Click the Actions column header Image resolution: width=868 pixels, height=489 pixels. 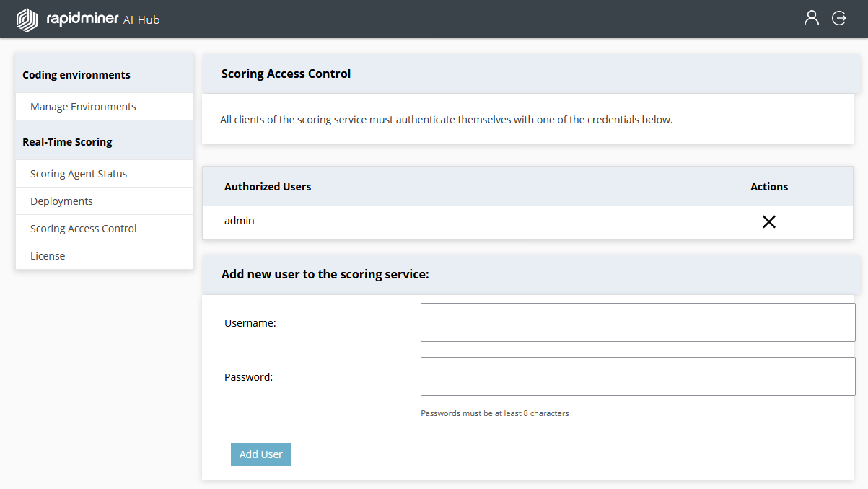pyautogui.click(x=768, y=186)
